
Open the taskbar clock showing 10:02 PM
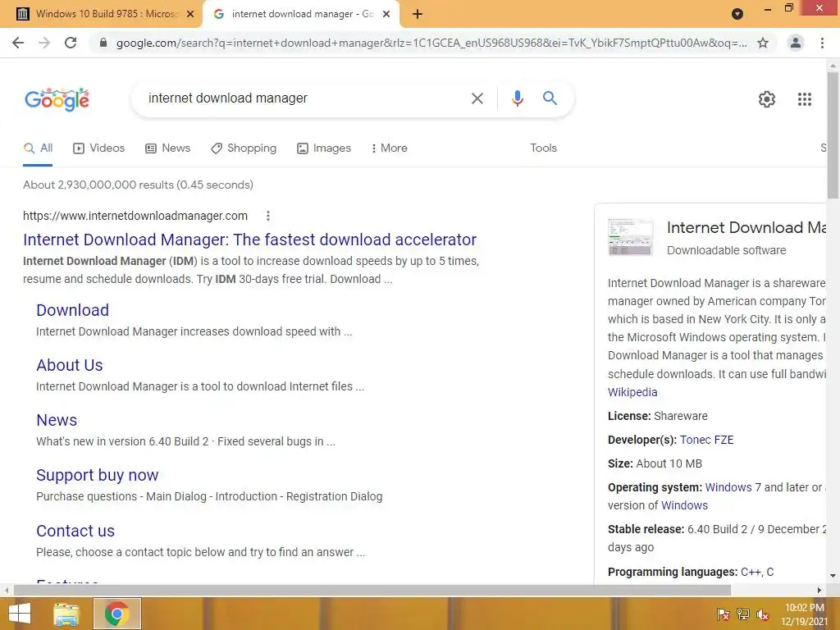(804, 614)
